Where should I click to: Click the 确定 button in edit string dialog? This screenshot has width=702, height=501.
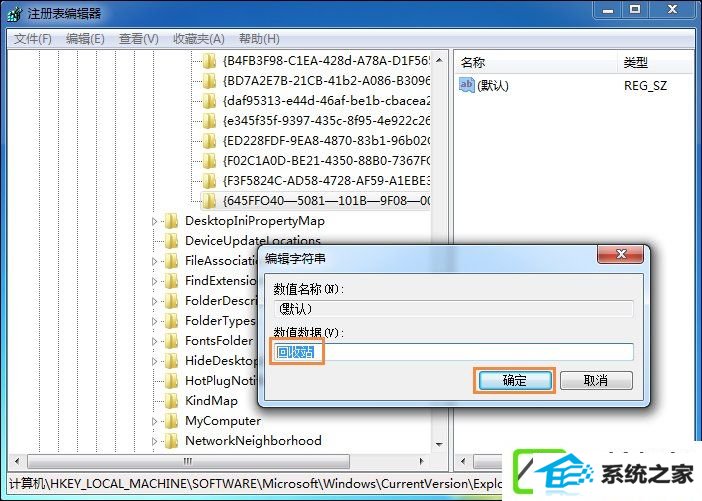pyautogui.click(x=514, y=381)
